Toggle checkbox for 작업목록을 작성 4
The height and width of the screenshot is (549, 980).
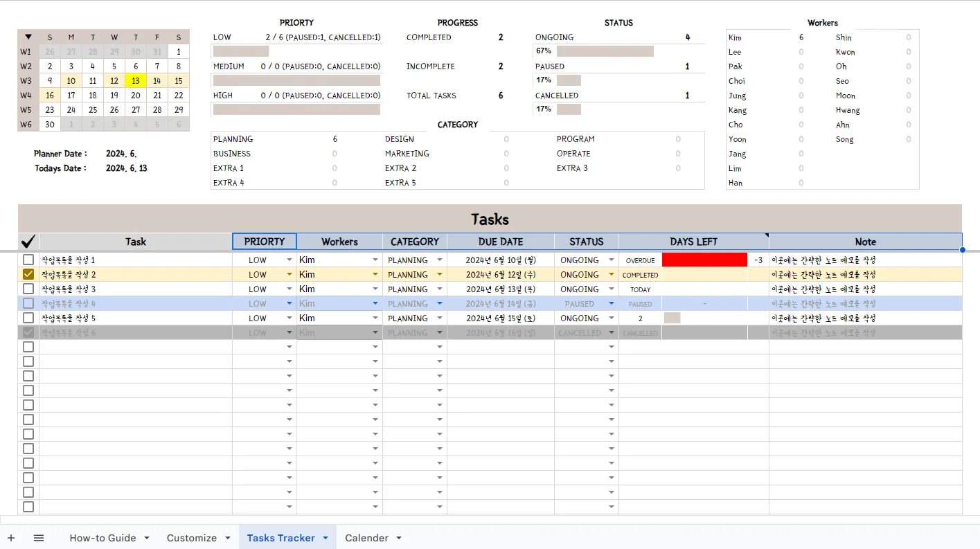tap(28, 303)
